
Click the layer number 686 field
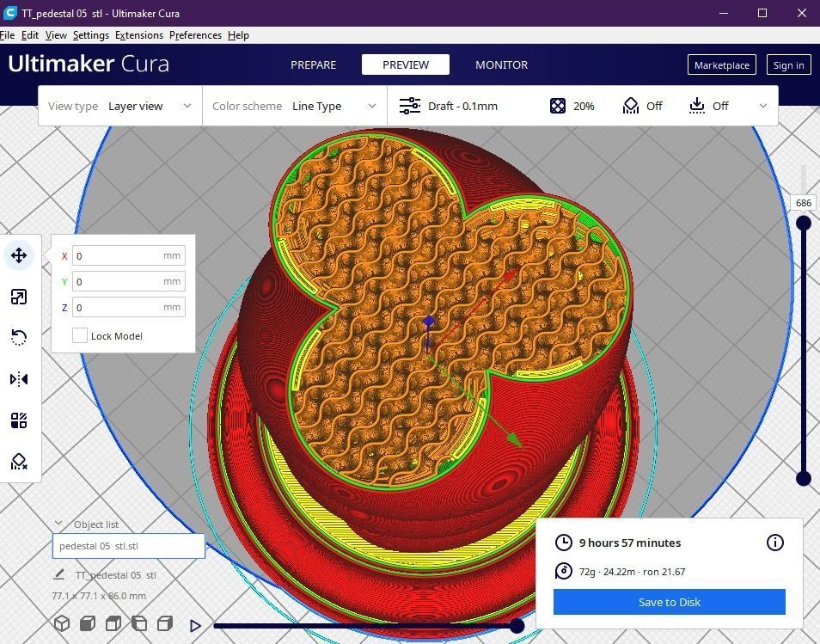804,203
